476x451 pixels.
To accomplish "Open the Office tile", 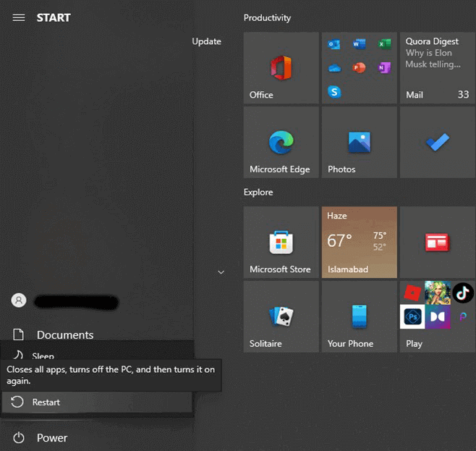I will tap(281, 68).
